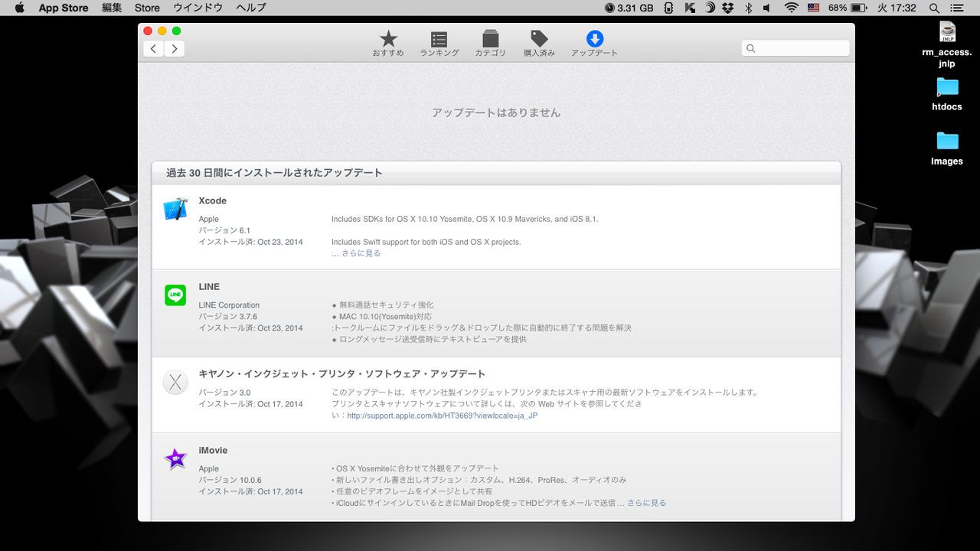Image resolution: width=980 pixels, height=551 pixels.
Task: Open the support.apple.com HT3669 link
Action: [443, 416]
